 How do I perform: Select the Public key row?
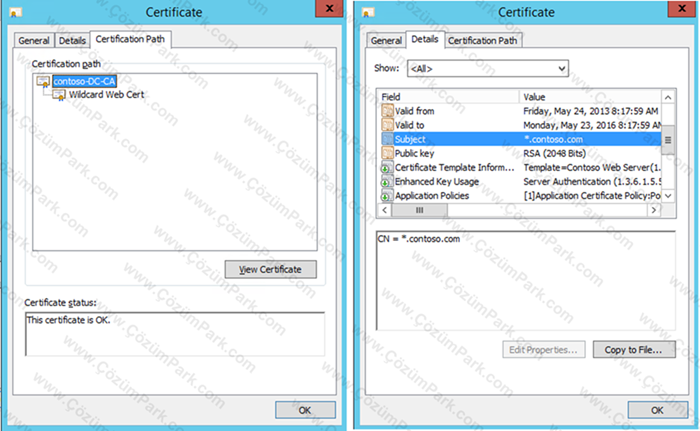coord(521,153)
